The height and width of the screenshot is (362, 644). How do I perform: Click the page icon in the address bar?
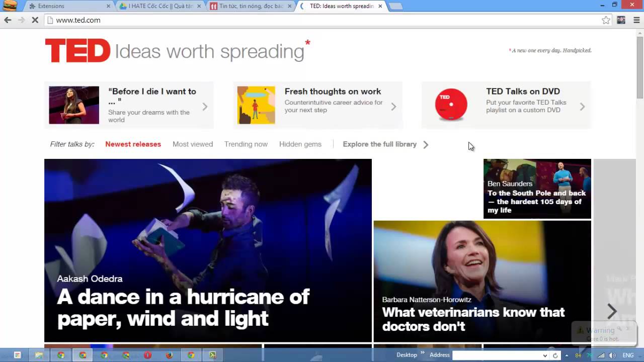point(50,20)
